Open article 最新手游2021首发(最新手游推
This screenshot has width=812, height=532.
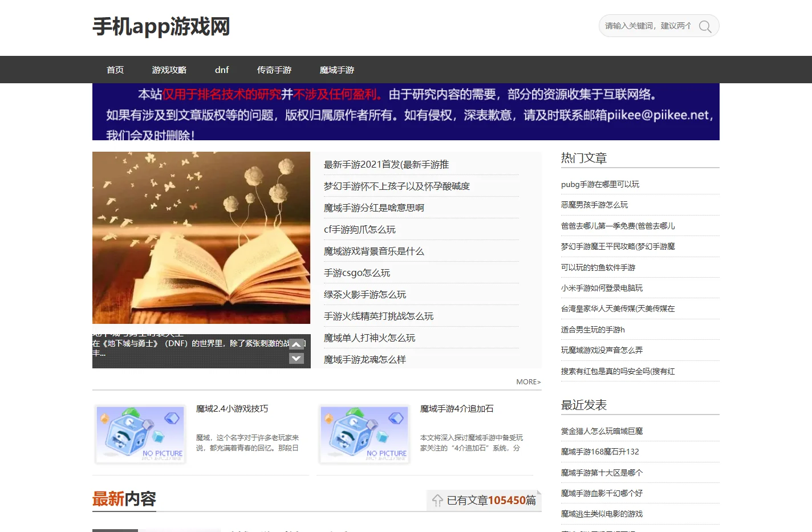386,164
